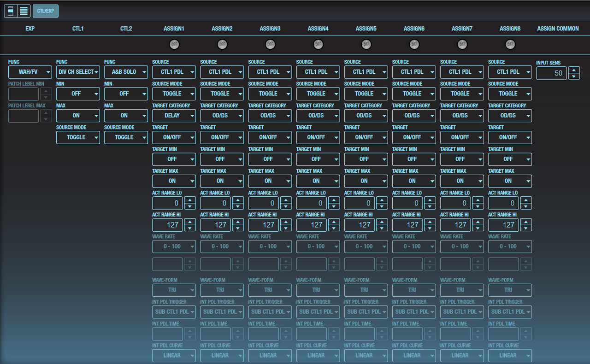This screenshot has width=590, height=364.
Task: Click ASSIGN5 ACT RANGE LO value field
Action: point(360,203)
